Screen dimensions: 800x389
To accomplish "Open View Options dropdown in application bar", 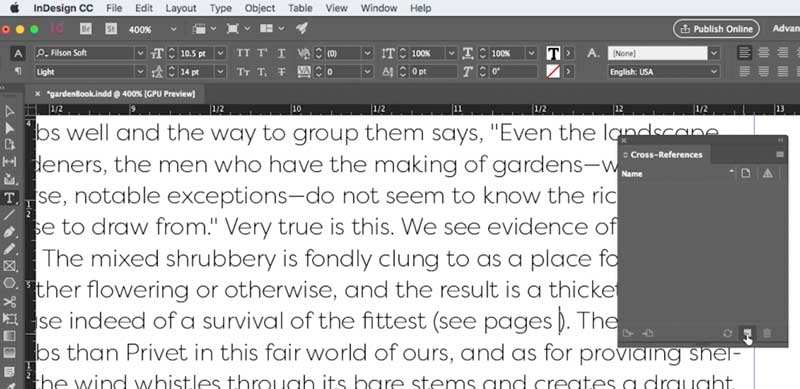I will pos(204,29).
